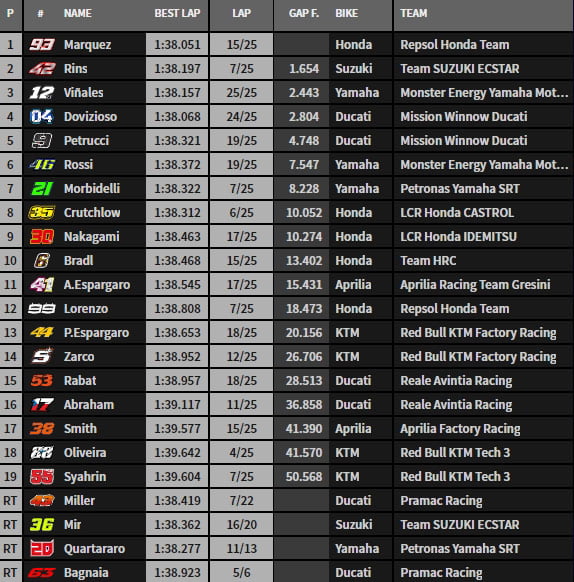Select Bagnaia's best lap time 1:38.923
Viewport: 574px width, 582px height.
pyautogui.click(x=177, y=573)
